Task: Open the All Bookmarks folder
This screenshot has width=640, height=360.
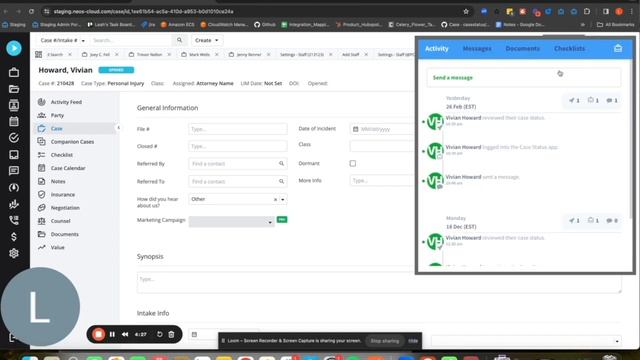Action: coord(616,24)
